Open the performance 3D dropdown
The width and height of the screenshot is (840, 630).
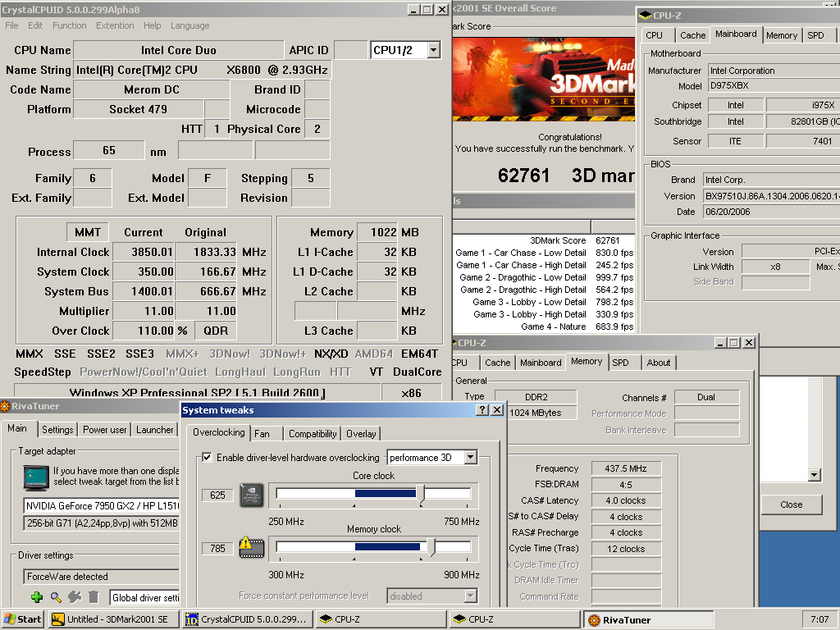(x=470, y=458)
